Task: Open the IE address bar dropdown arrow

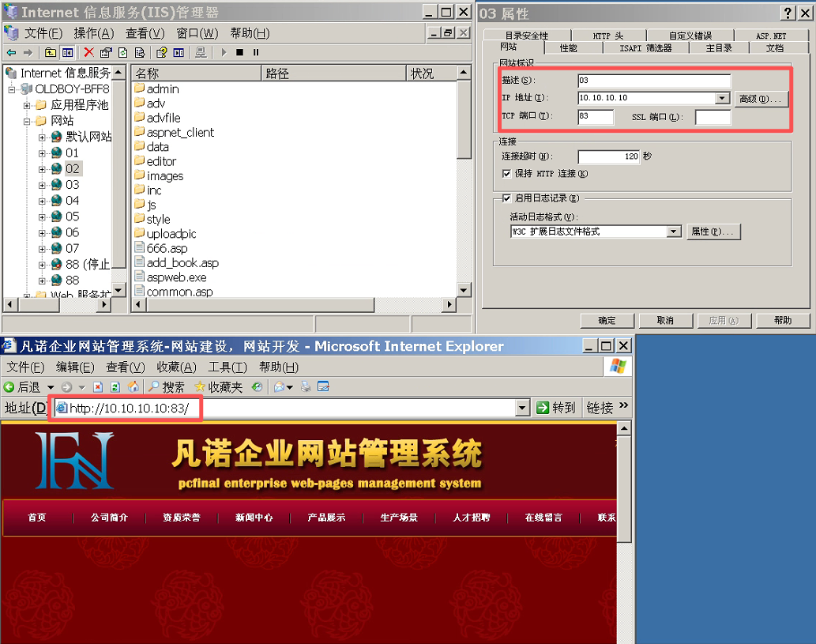Action: click(522, 408)
